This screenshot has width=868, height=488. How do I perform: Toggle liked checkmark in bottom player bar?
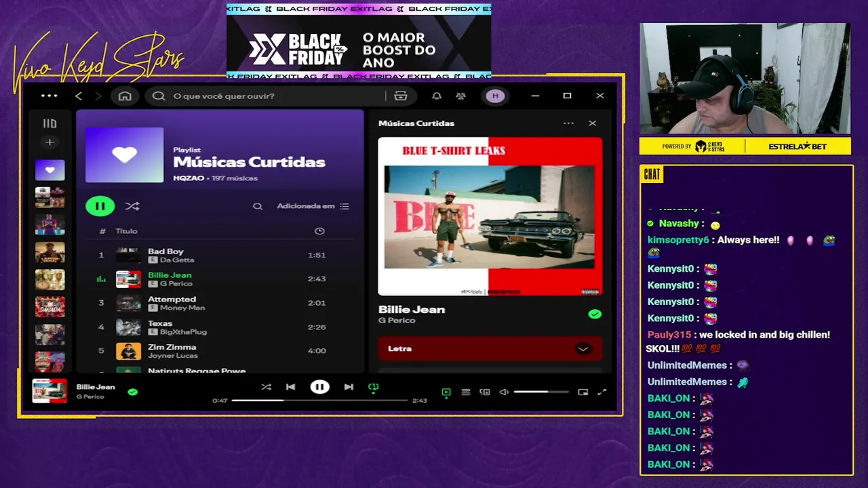click(133, 392)
